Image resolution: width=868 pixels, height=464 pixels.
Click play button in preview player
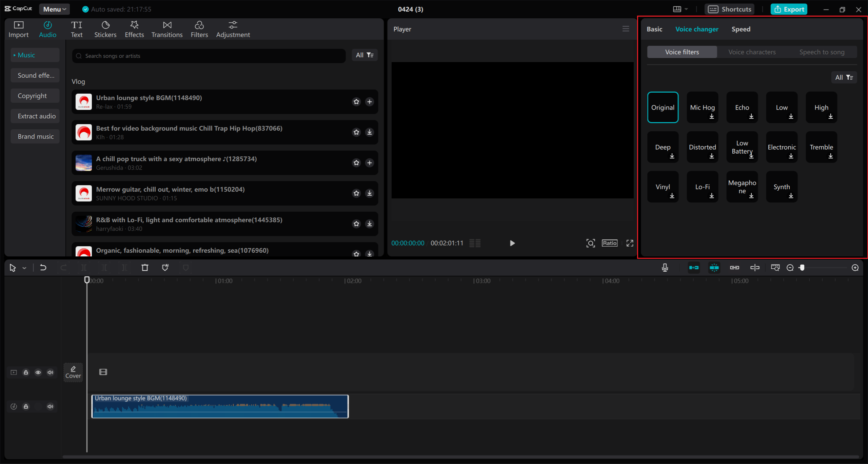512,243
